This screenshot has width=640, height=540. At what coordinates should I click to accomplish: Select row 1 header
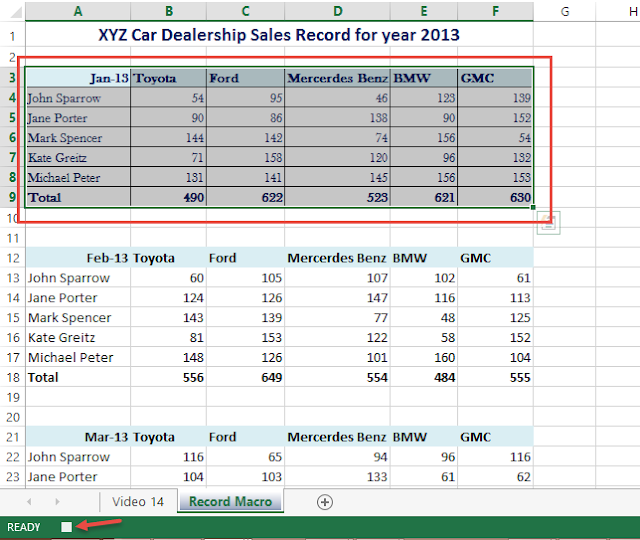13,36
